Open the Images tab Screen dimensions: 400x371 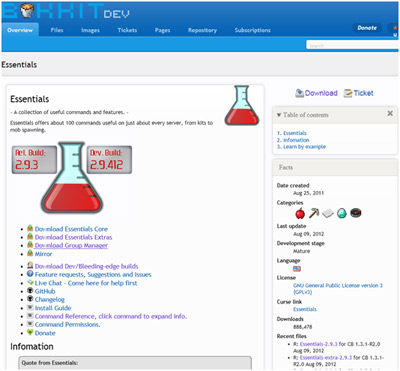pos(90,30)
